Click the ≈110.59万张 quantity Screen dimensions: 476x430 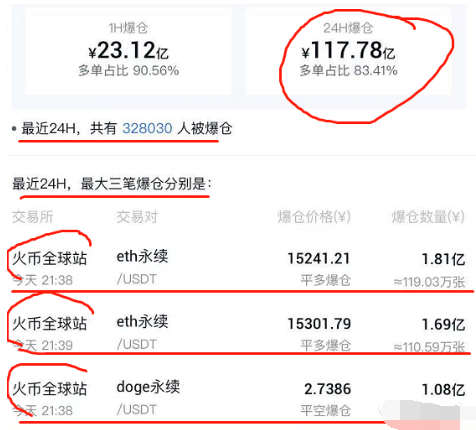tap(429, 347)
